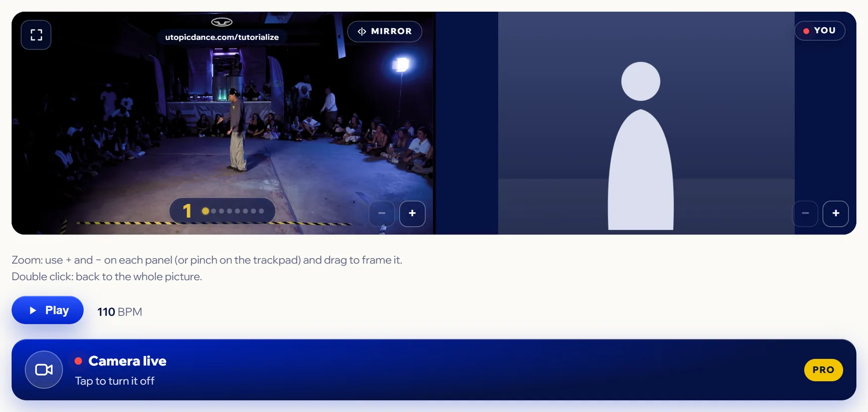
Task: Zoom out on the YOU camera panel
Action: [x=805, y=214]
